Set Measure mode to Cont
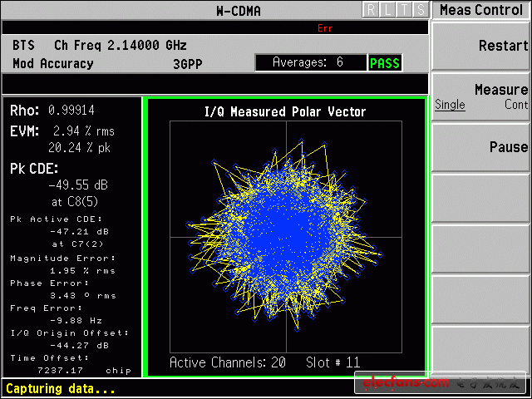The height and width of the screenshot is (399, 532). (x=515, y=105)
